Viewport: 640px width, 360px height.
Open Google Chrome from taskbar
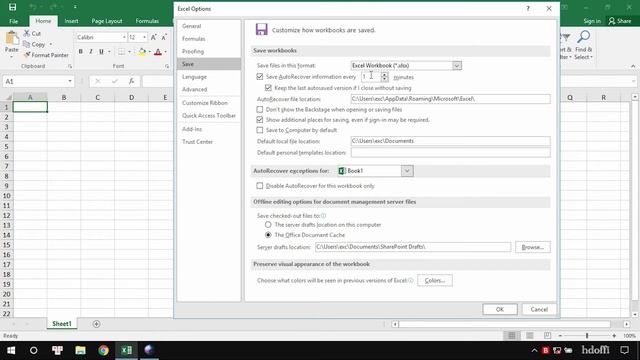pos(103,350)
